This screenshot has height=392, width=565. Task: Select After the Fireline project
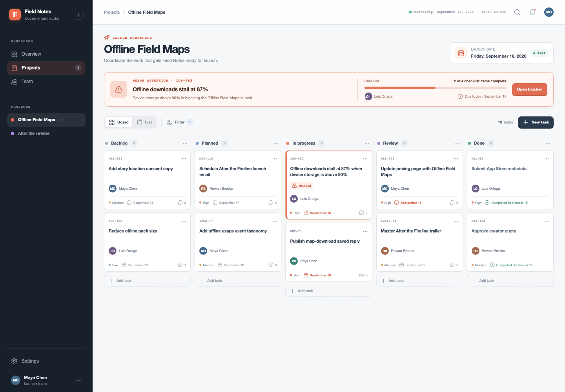(46, 134)
